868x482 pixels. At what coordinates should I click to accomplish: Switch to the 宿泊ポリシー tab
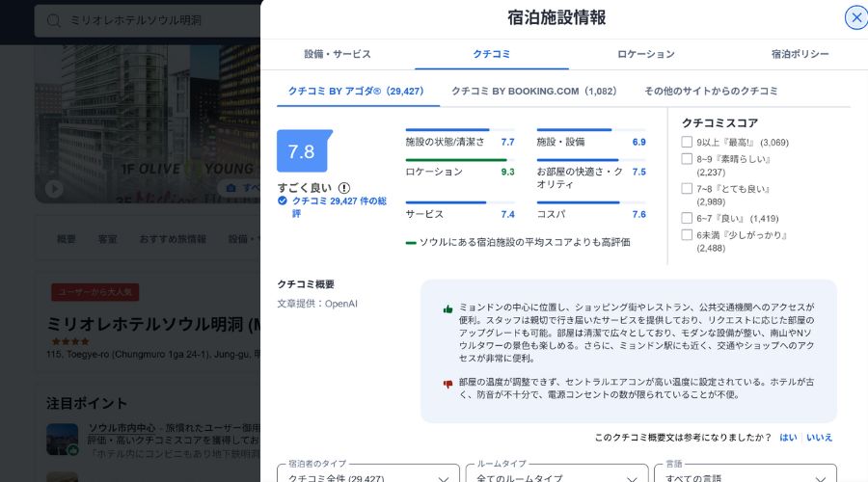coord(800,54)
